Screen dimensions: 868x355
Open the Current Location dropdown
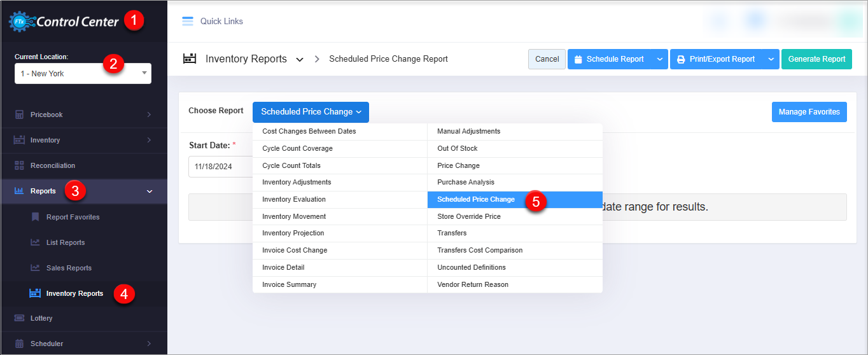(x=83, y=73)
